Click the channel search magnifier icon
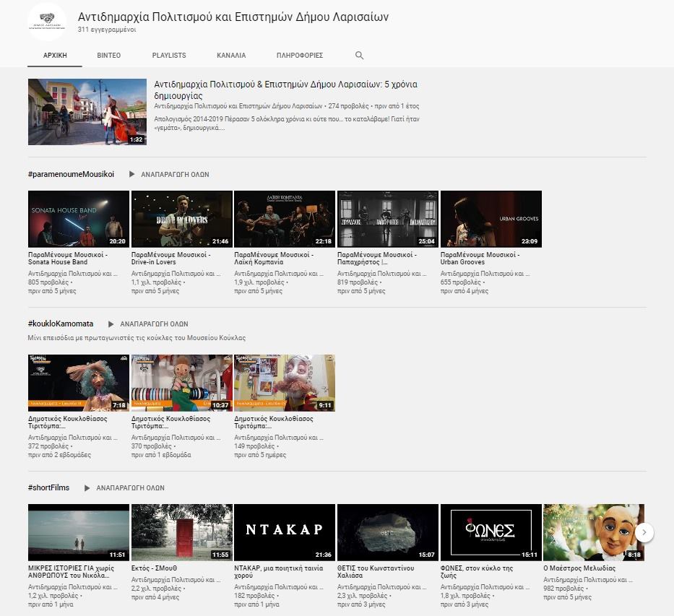 click(360, 56)
